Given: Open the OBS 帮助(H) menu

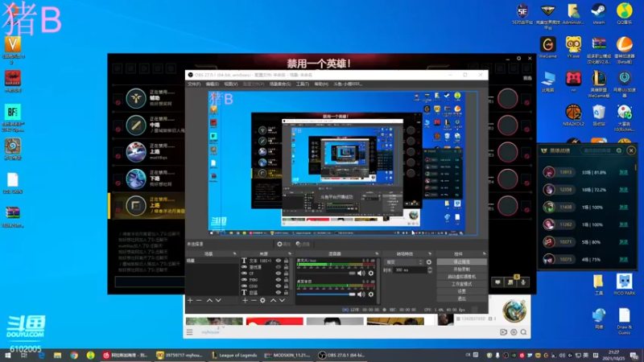Looking at the screenshot, I should click(x=321, y=84).
